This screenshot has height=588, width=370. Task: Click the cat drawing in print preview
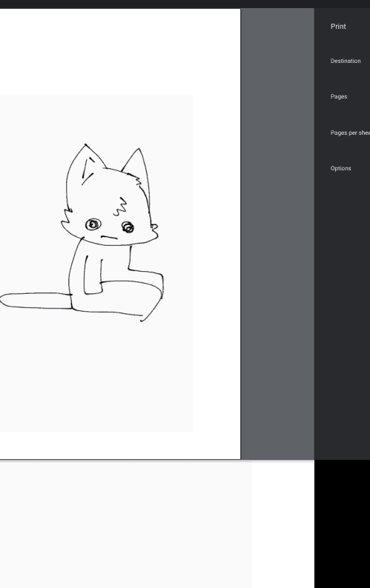(x=82, y=233)
